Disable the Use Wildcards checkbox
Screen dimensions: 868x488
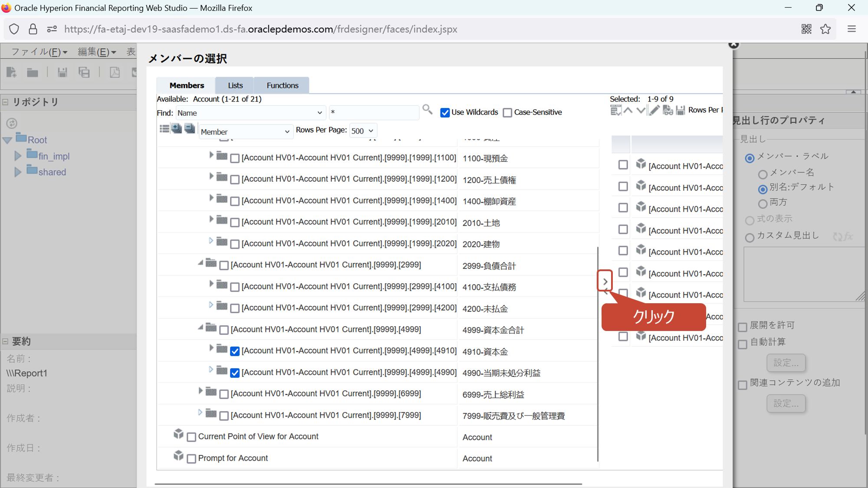click(445, 113)
